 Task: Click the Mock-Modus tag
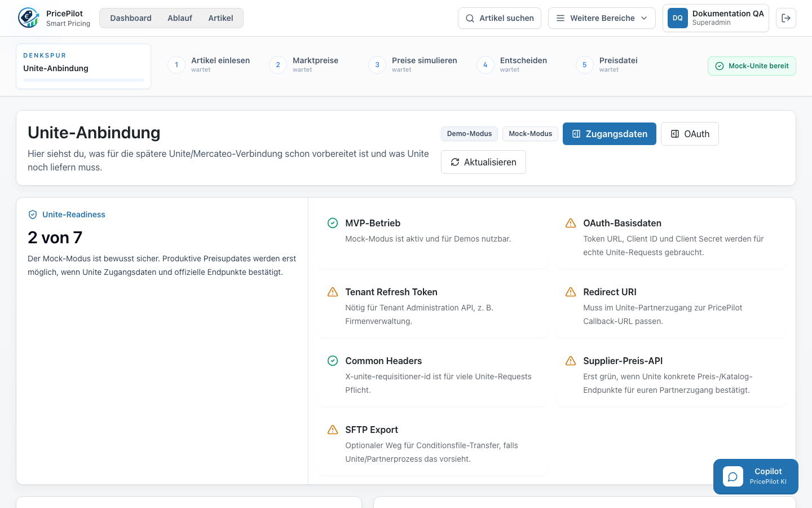531,134
